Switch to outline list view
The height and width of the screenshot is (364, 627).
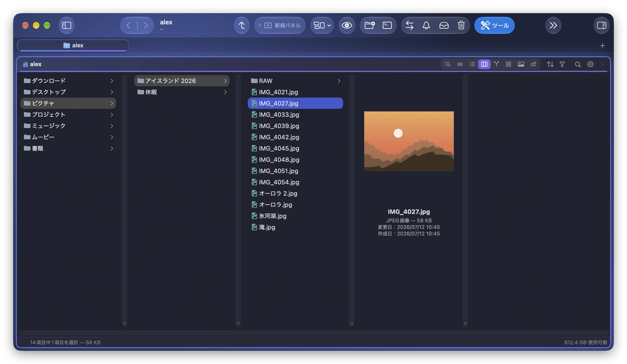click(447, 64)
